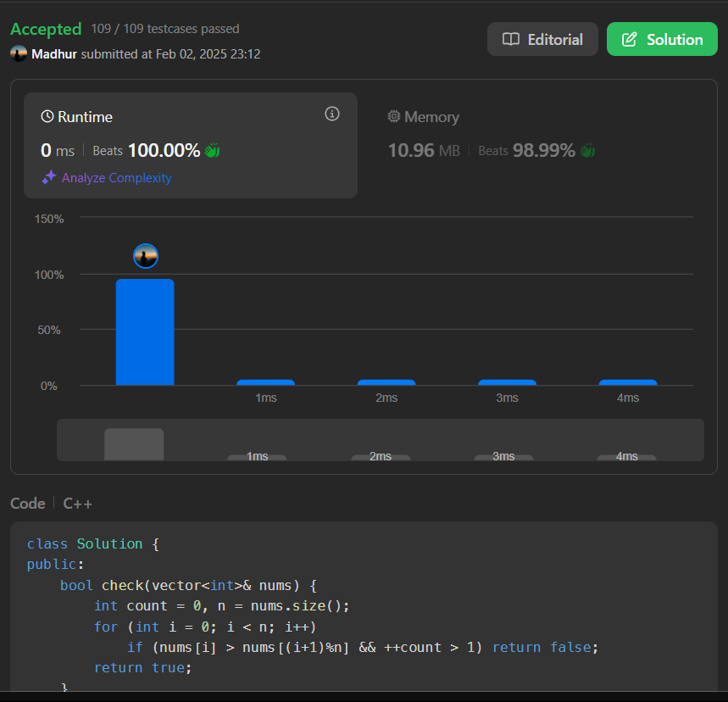
Task: Click the '0 ms' runtime value
Action: 58,151
